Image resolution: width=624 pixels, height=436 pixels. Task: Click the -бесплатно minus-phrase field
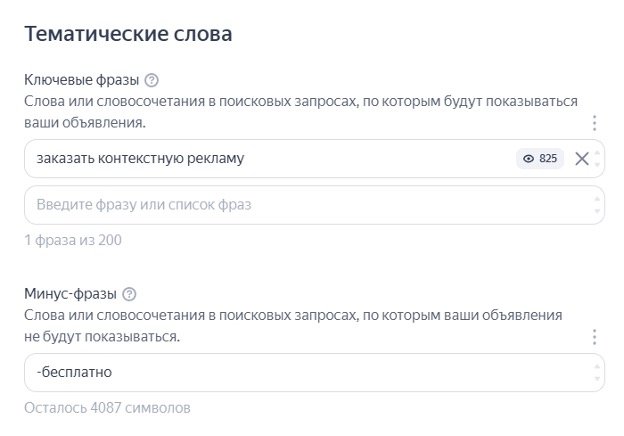[300, 372]
